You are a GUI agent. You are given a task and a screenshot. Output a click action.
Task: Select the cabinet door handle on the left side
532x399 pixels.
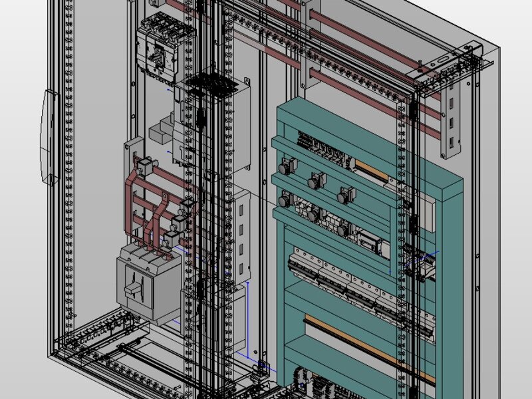[49, 138]
